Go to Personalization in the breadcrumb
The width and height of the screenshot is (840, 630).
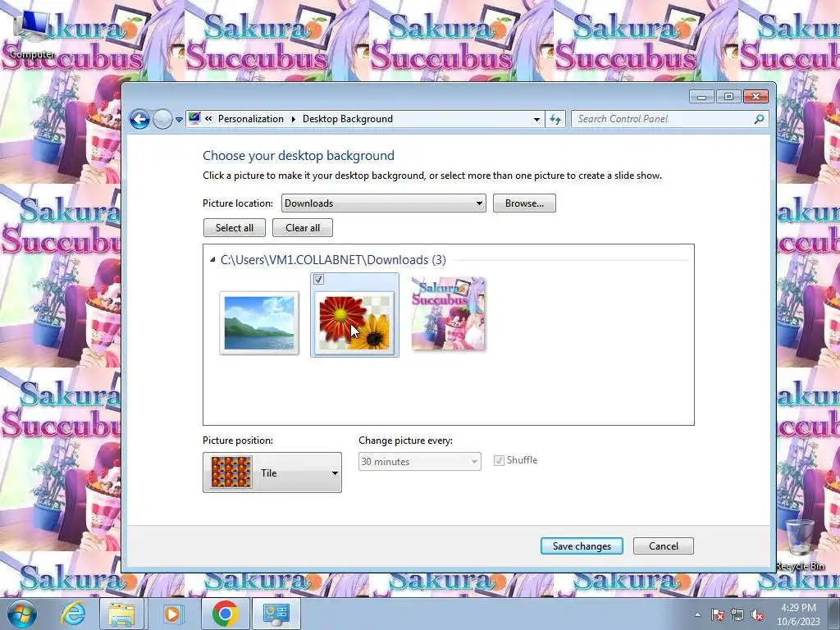coord(251,119)
